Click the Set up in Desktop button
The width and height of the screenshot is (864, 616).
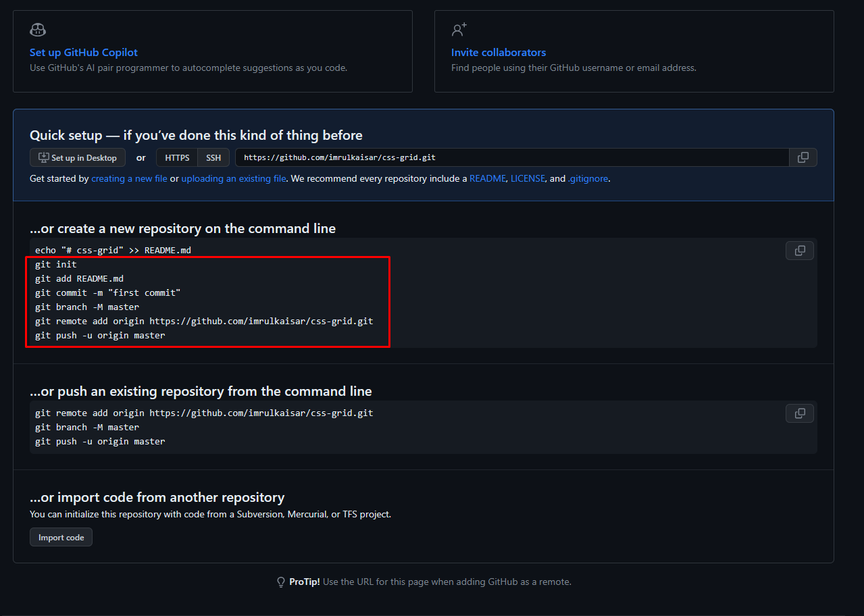(x=78, y=157)
